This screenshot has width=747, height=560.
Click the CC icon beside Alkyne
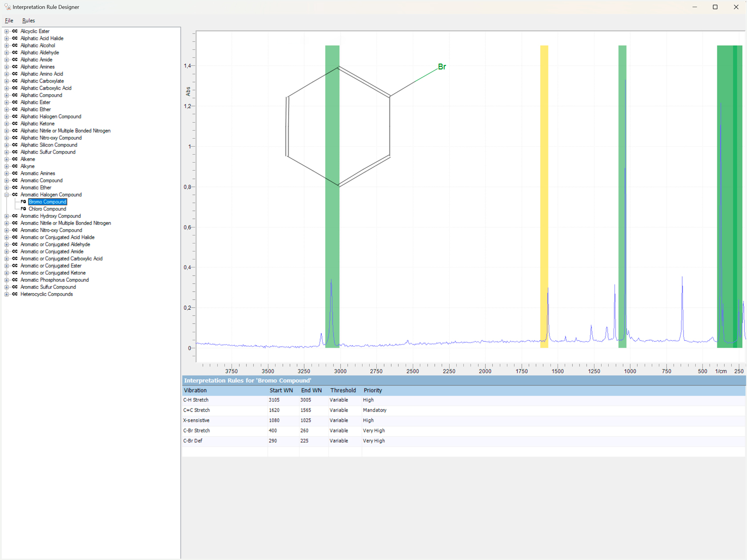click(15, 166)
